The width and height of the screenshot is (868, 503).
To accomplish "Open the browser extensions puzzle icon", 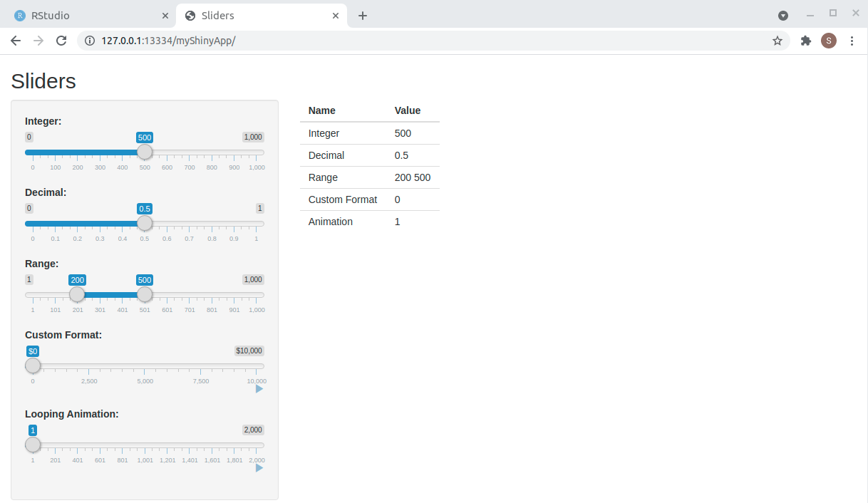I will coord(805,41).
